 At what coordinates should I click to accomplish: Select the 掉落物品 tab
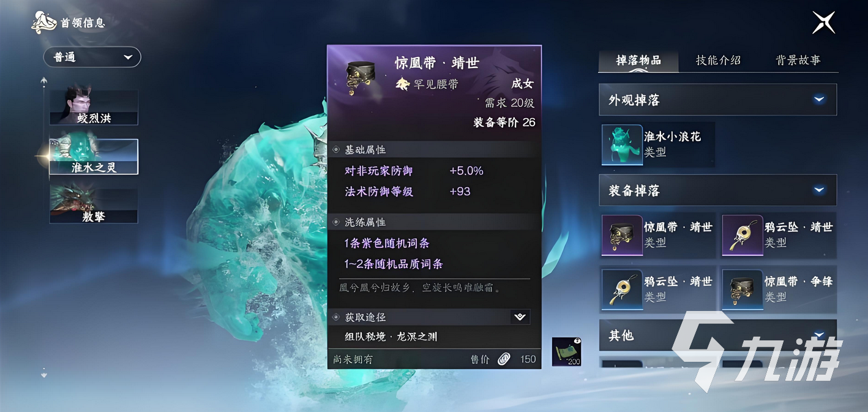[638, 60]
